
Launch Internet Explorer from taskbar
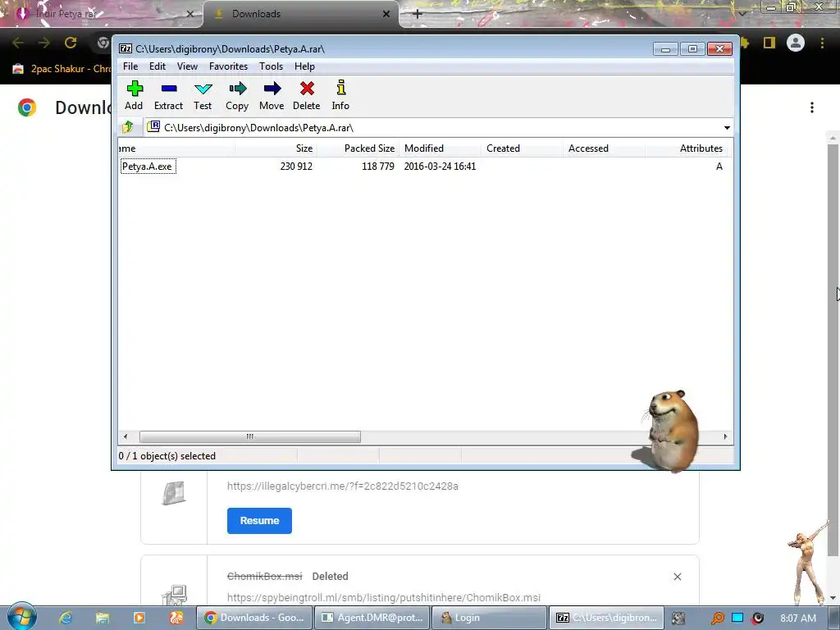point(66,618)
